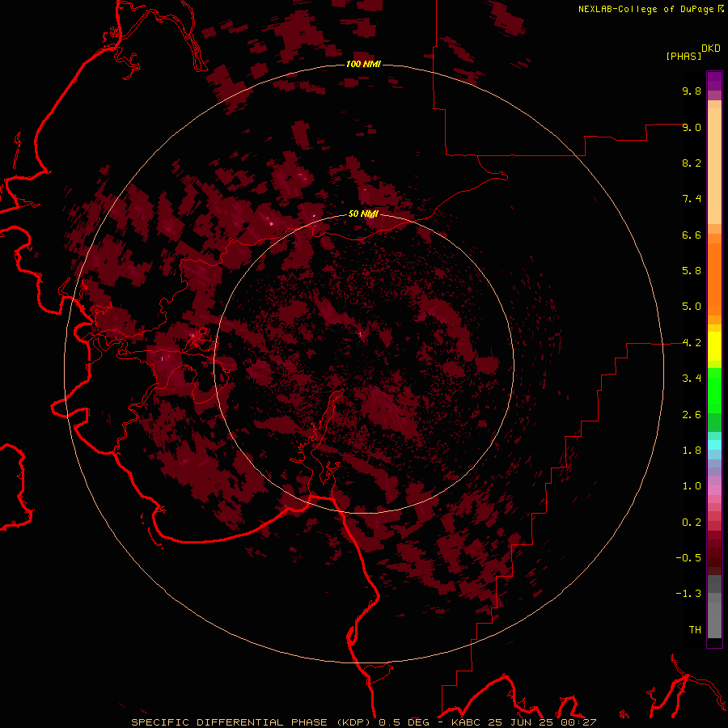Click the [PHAS] legend header label
Image resolution: width=728 pixels, height=728 pixels.
[684, 56]
